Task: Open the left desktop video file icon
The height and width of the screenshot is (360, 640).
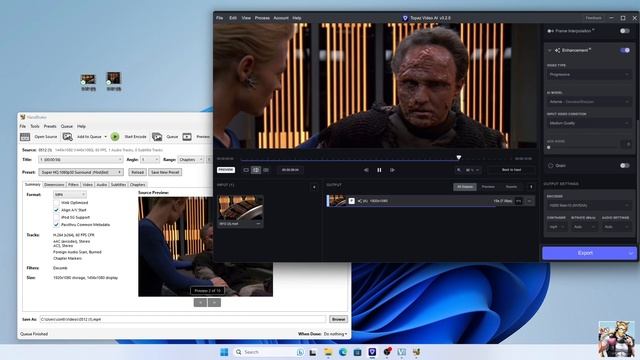Action: point(88,82)
